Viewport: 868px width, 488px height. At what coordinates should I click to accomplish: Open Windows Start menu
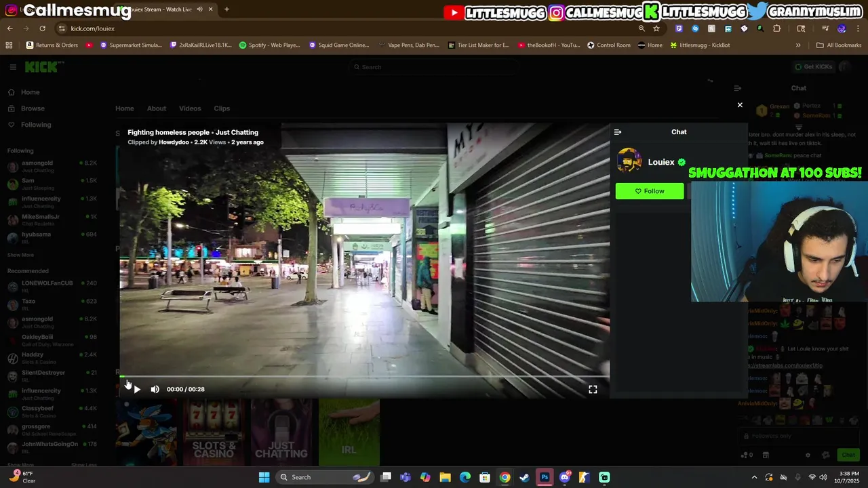pos(264,477)
